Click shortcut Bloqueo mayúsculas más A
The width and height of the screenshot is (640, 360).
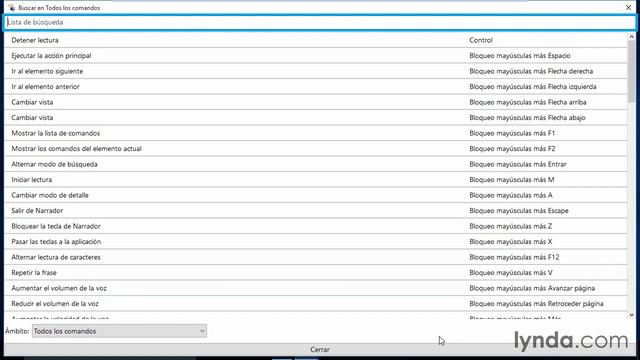click(511, 195)
